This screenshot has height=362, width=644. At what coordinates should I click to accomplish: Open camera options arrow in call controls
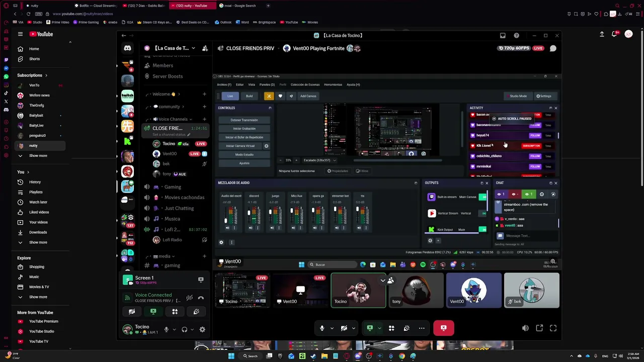(353, 328)
